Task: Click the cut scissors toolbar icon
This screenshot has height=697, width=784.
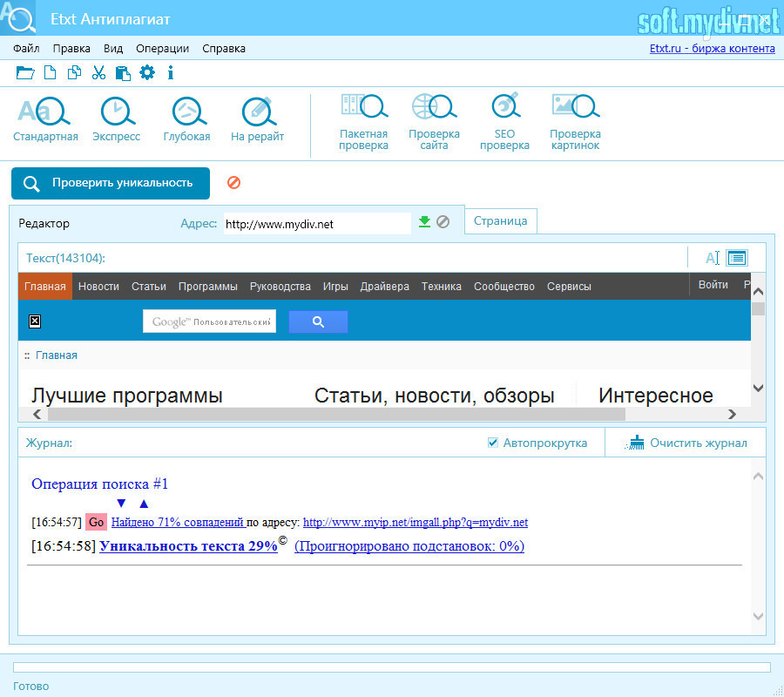Action: pos(98,73)
